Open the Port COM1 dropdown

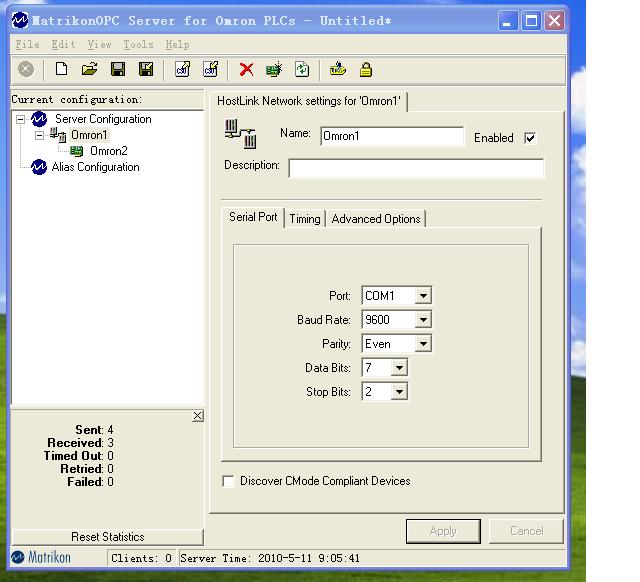coord(423,295)
